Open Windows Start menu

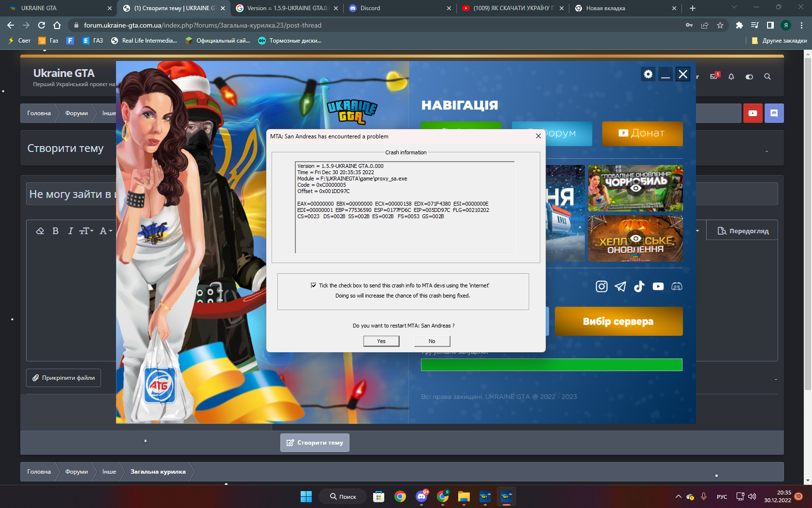tap(306, 496)
